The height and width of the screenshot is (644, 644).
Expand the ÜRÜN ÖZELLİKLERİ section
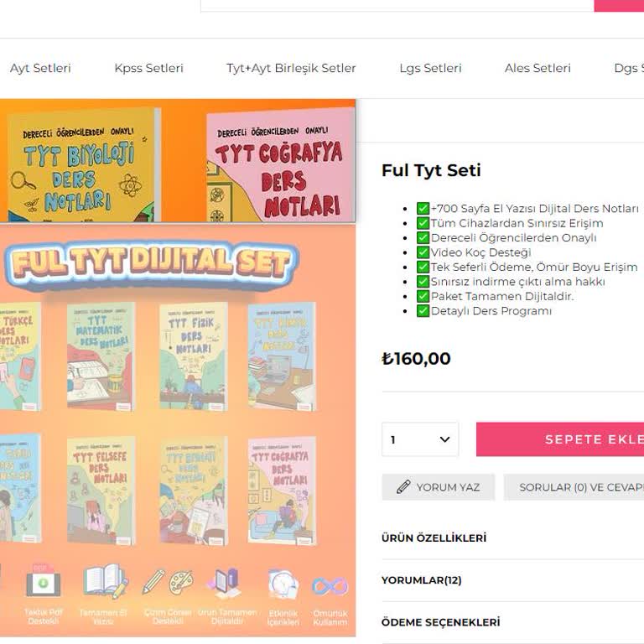coord(512,538)
